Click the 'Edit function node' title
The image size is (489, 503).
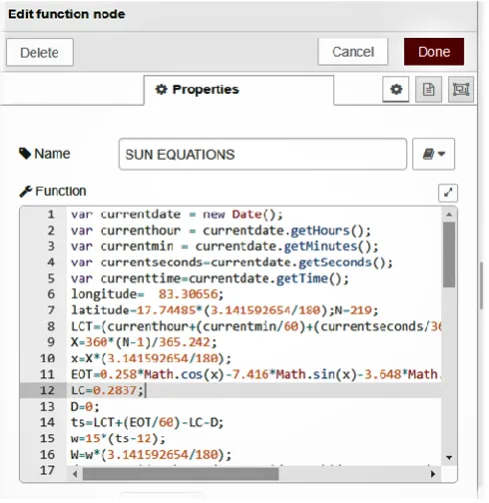(67, 14)
